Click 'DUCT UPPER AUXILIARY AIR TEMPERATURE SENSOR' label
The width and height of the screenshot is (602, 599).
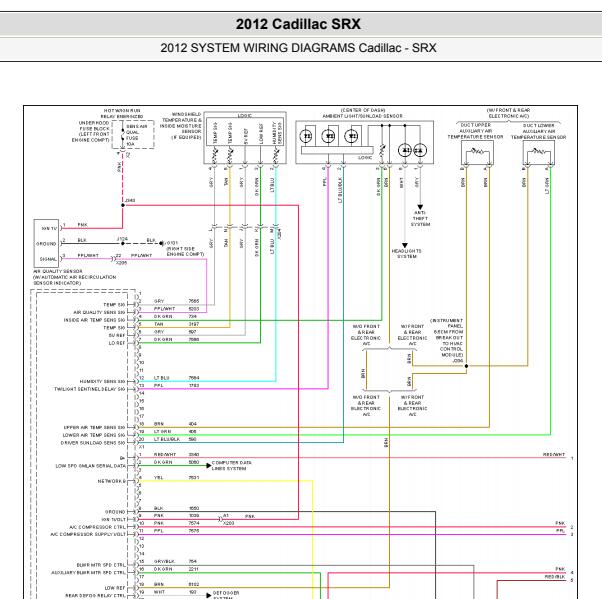tap(475, 131)
